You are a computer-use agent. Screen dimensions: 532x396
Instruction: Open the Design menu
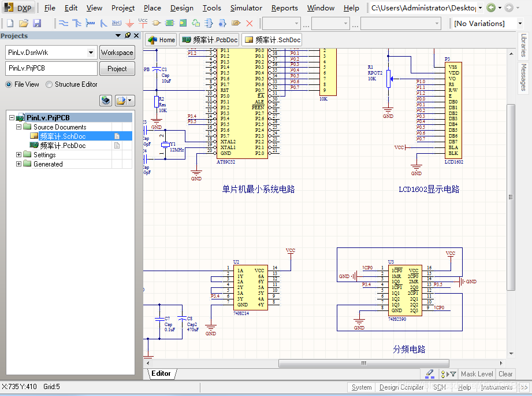(181, 8)
